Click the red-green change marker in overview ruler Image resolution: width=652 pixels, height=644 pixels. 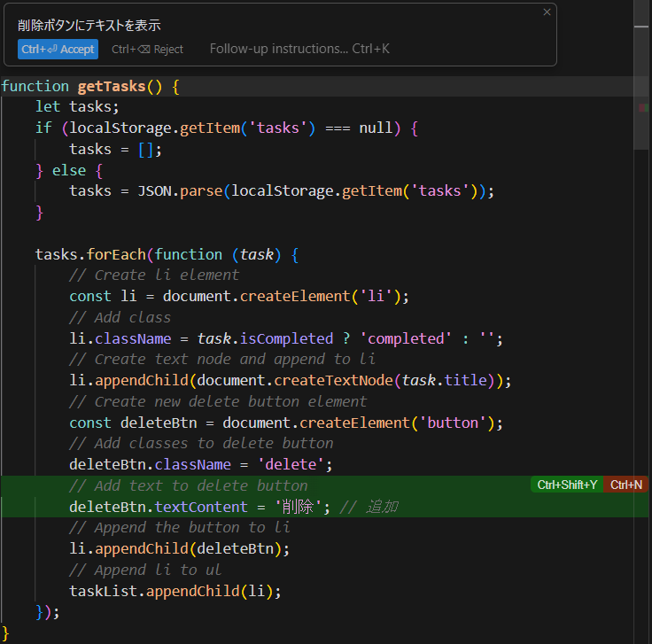pyautogui.click(x=643, y=107)
